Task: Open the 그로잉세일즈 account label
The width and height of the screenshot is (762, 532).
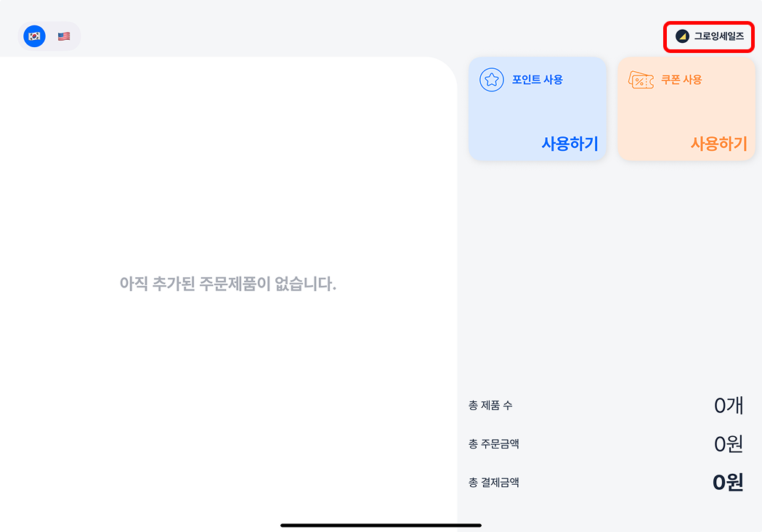Action: (718, 36)
